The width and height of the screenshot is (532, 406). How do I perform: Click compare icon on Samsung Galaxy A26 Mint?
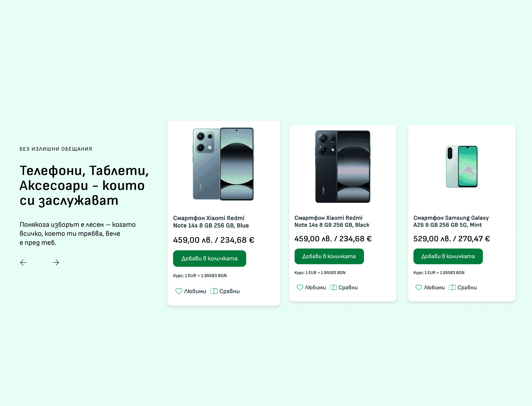coord(452,287)
